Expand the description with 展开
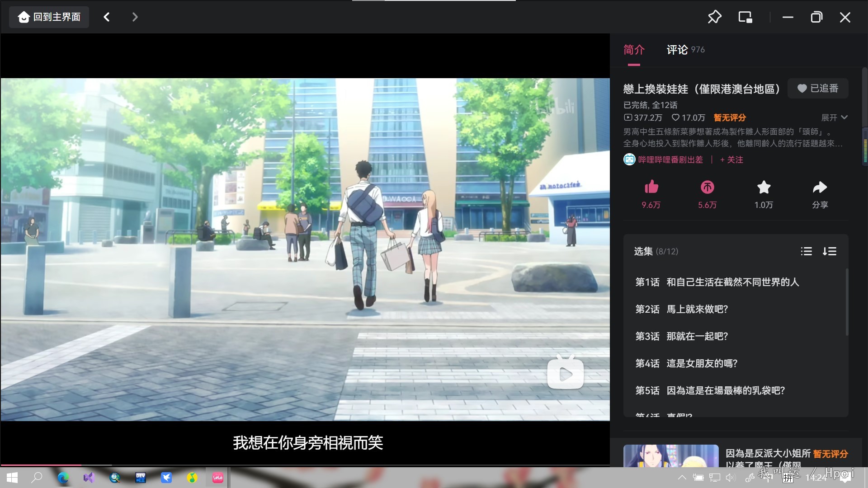The height and width of the screenshot is (488, 868). 834,117
